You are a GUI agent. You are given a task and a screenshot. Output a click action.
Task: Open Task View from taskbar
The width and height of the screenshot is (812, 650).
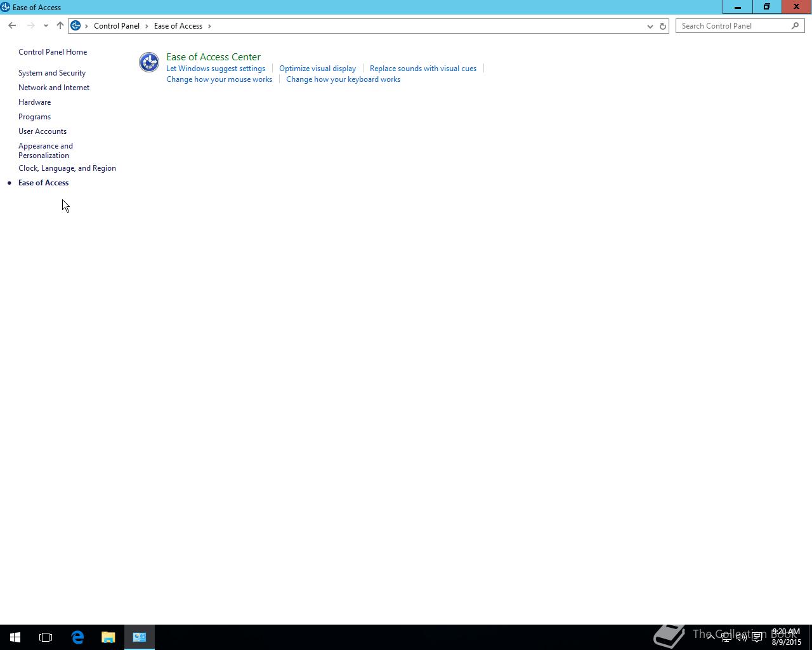tap(46, 637)
